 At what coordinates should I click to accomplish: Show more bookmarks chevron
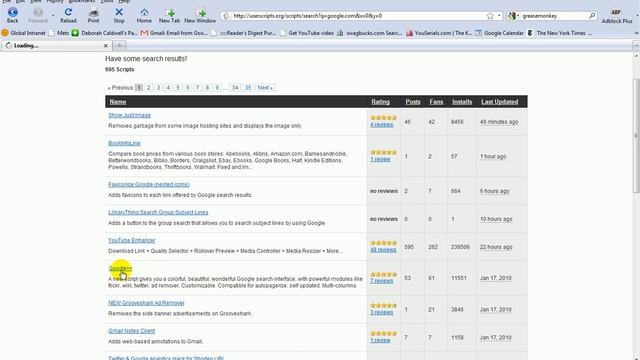[x=636, y=33]
